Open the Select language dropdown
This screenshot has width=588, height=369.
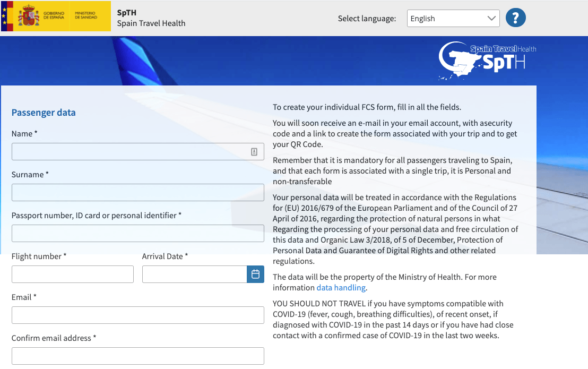pos(453,19)
